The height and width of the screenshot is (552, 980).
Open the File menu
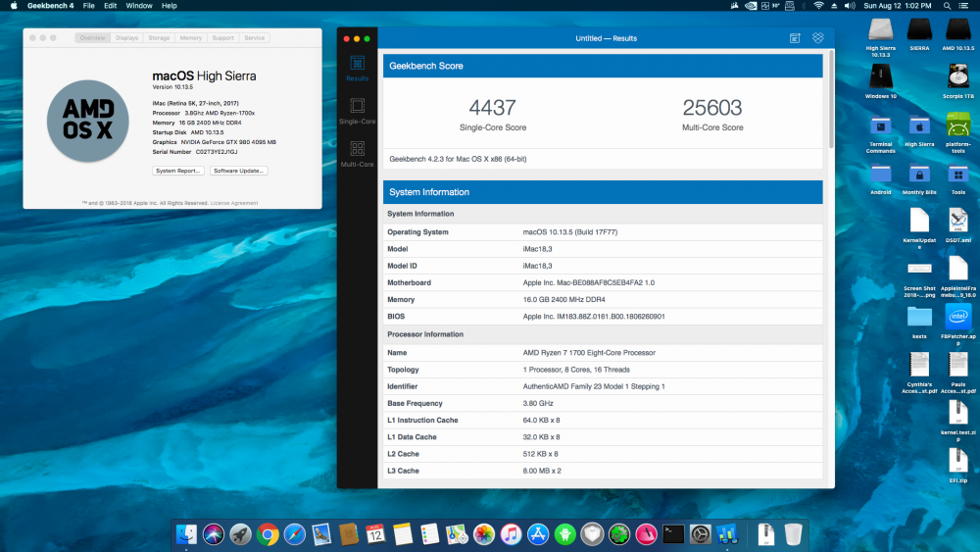pyautogui.click(x=89, y=6)
